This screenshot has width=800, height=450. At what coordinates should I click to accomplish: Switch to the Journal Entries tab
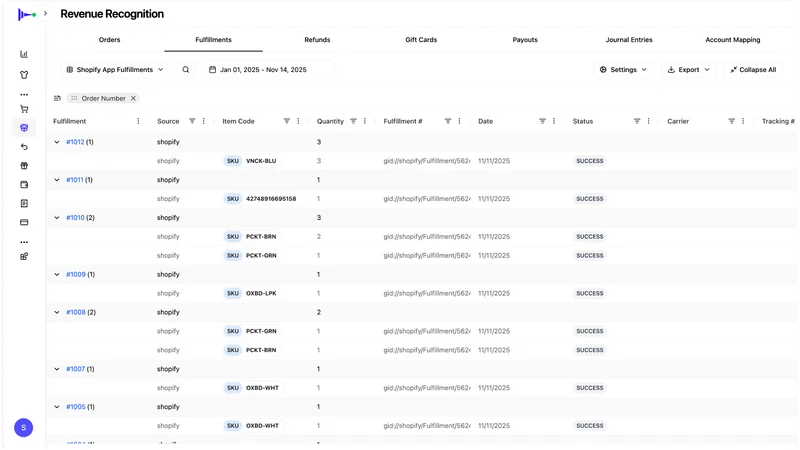click(x=629, y=40)
